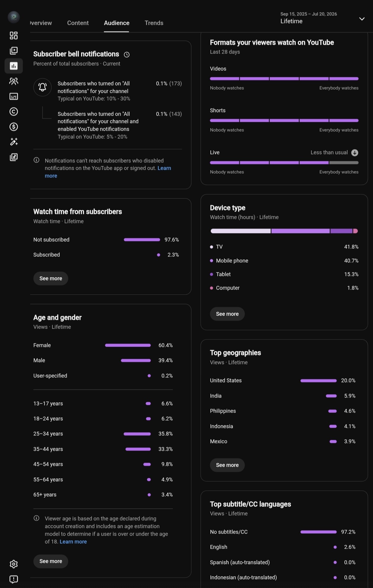Open the Content library icon in sidebar

click(14, 51)
